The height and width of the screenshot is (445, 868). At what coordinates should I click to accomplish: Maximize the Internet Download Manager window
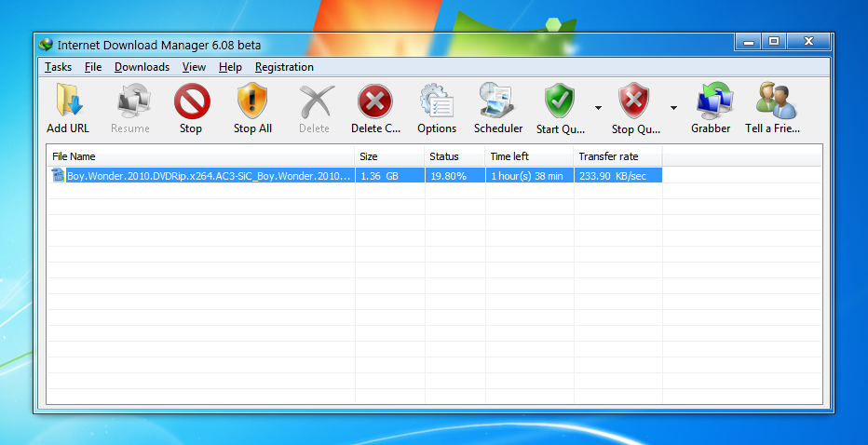774,42
